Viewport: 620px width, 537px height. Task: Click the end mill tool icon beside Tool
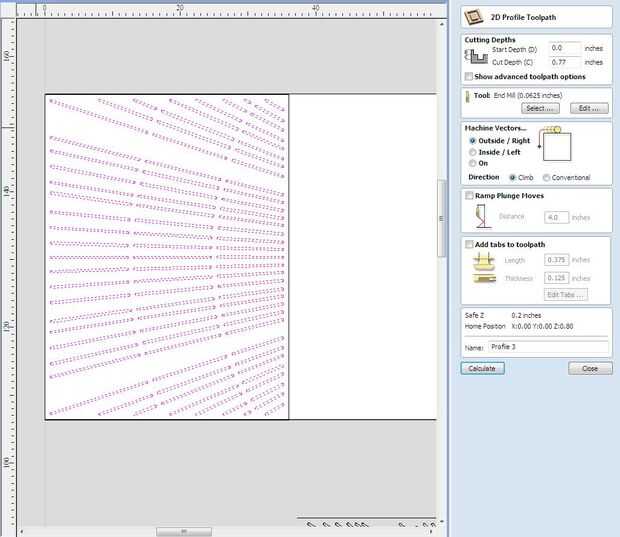467,96
